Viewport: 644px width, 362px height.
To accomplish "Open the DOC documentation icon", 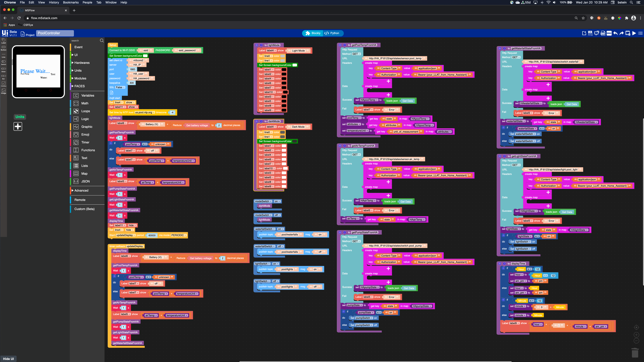I will click(603, 33).
